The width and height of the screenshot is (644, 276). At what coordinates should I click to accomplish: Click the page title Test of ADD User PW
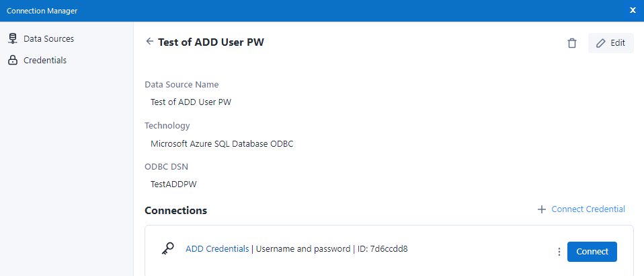pos(210,42)
